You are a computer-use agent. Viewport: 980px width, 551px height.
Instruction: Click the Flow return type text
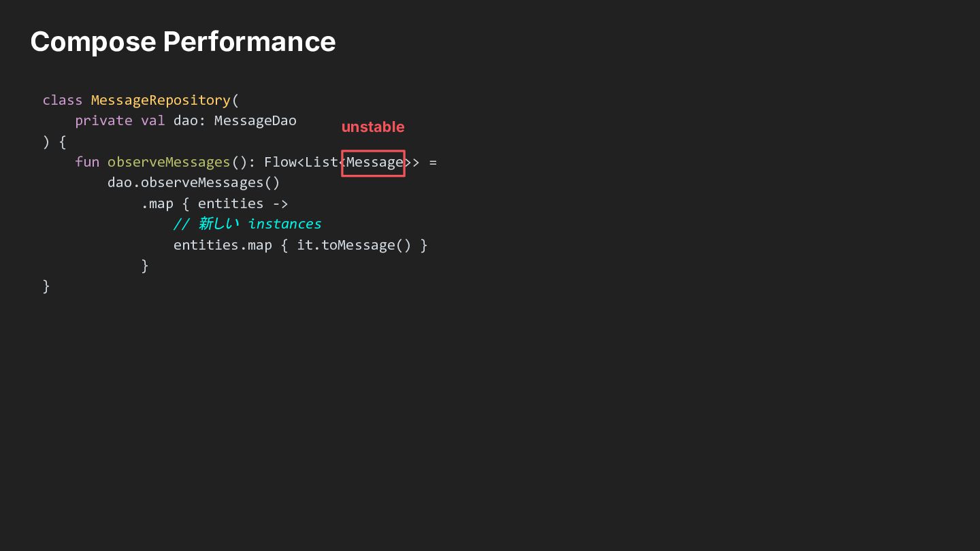(x=280, y=162)
